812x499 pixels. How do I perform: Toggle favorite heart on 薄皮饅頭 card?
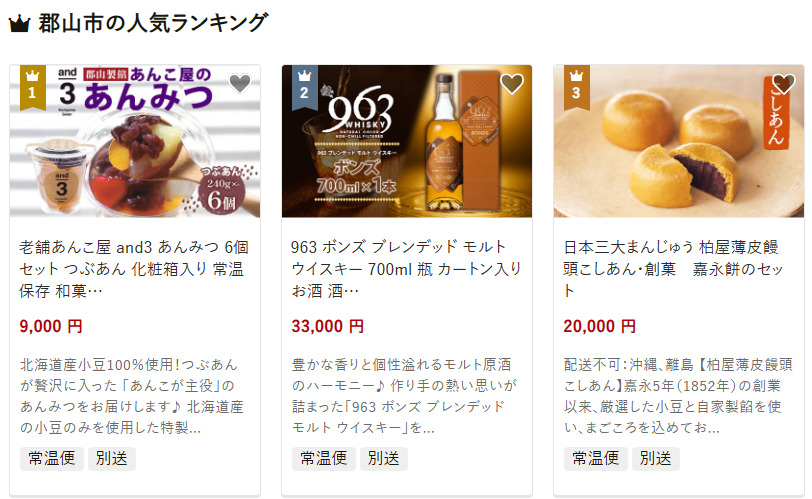point(784,83)
